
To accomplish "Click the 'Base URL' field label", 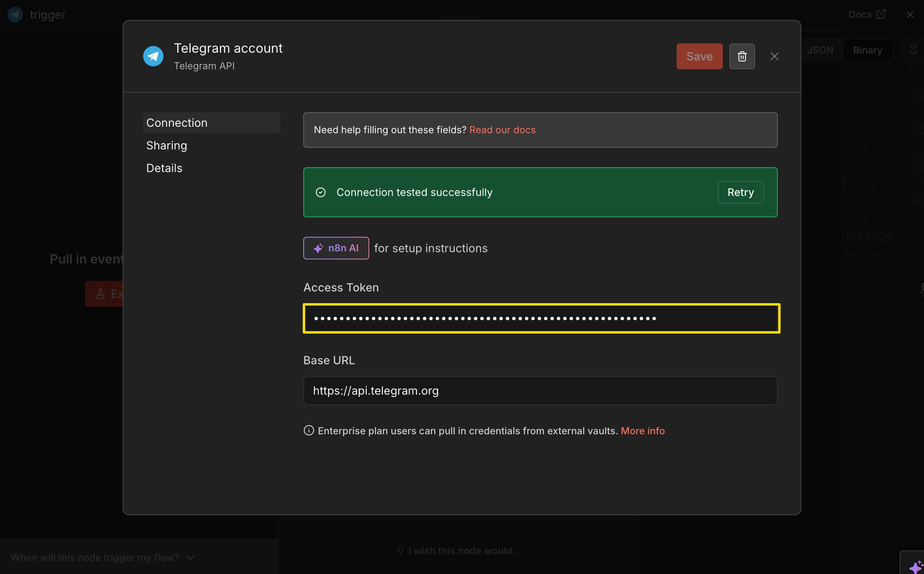I will [x=329, y=360].
